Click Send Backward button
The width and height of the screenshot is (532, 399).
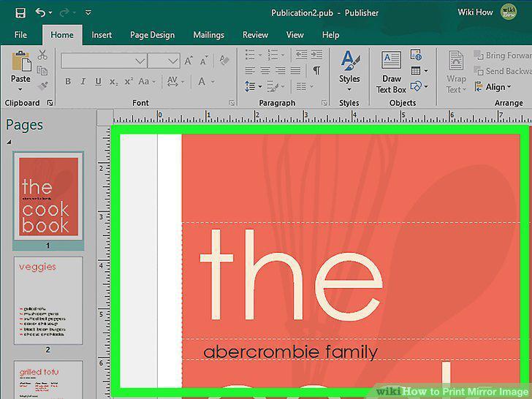click(503, 71)
